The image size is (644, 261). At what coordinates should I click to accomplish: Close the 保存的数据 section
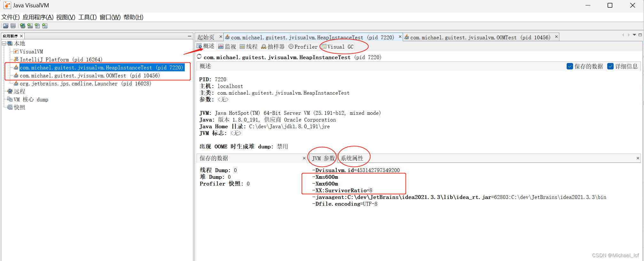click(x=304, y=158)
